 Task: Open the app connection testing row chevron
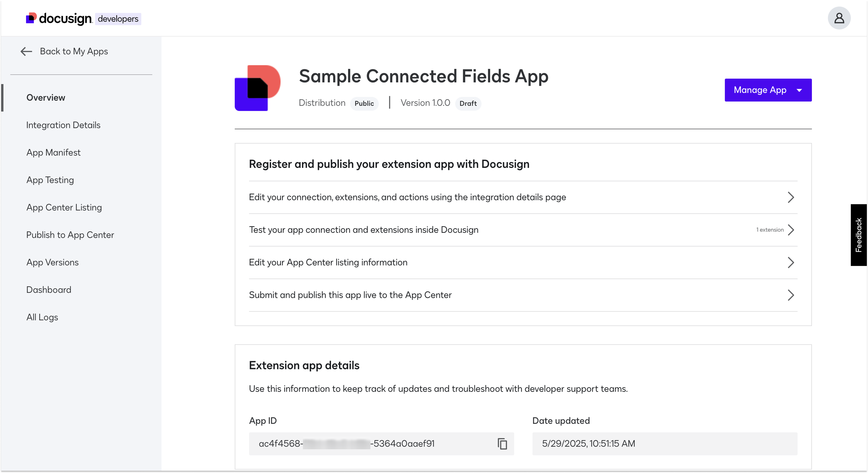coord(791,230)
